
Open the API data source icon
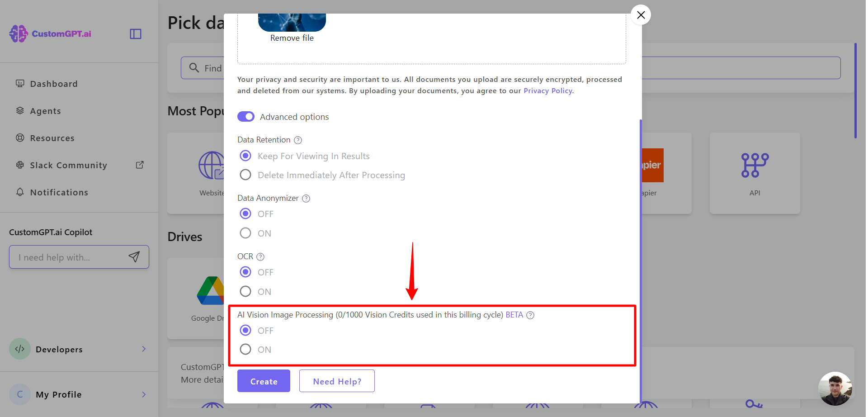click(x=755, y=165)
